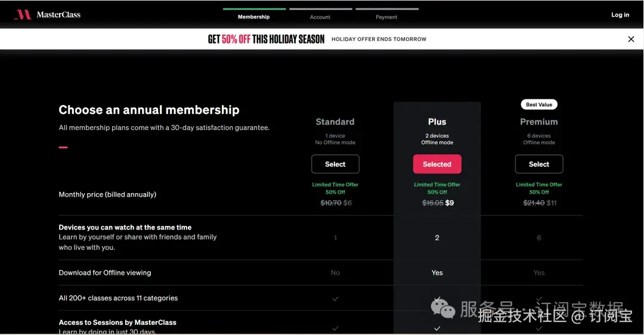644x335 pixels.
Task: Click the 50% OFF holiday banner text
Action: pyautogui.click(x=236, y=39)
